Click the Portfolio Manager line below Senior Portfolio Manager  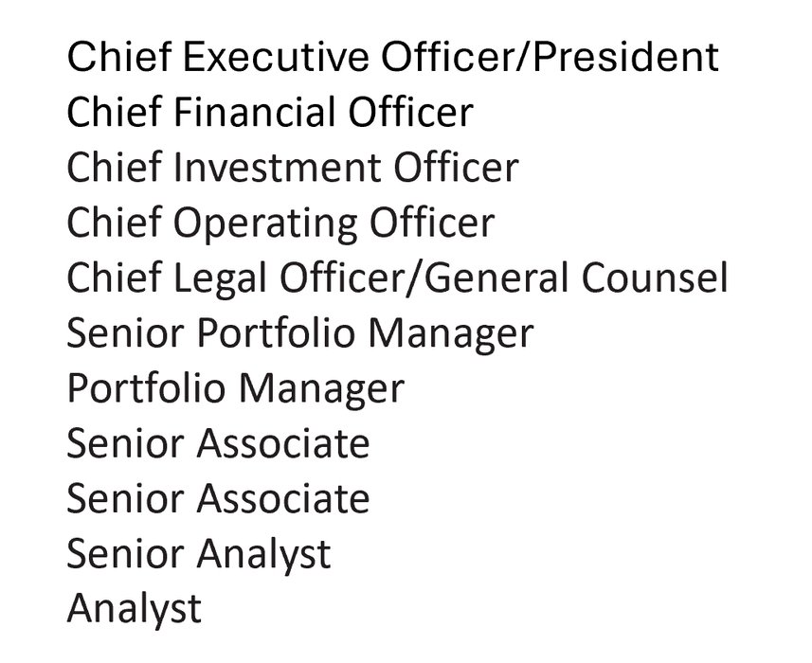pos(236,388)
